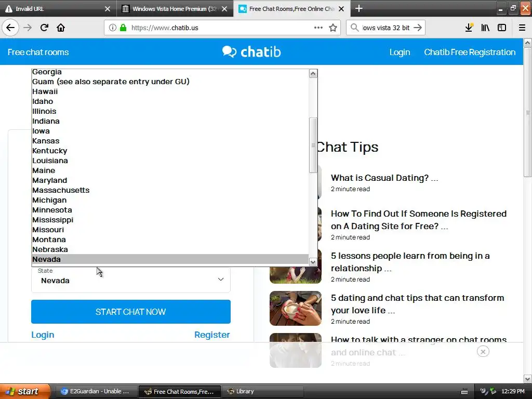Click the START CHAT NOW button
The height and width of the screenshot is (399, 532).
pyautogui.click(x=131, y=312)
